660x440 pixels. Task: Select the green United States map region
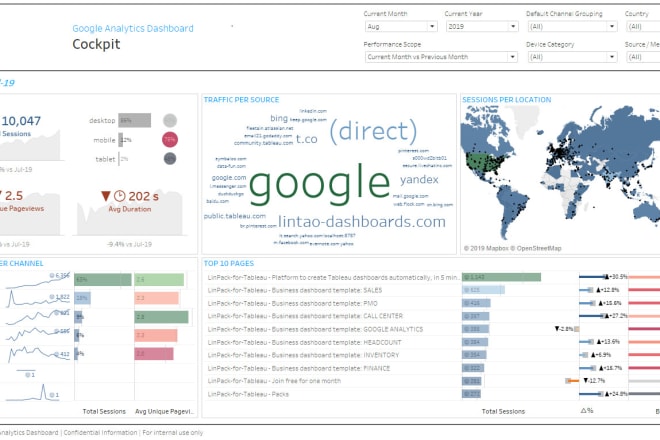tap(484, 163)
